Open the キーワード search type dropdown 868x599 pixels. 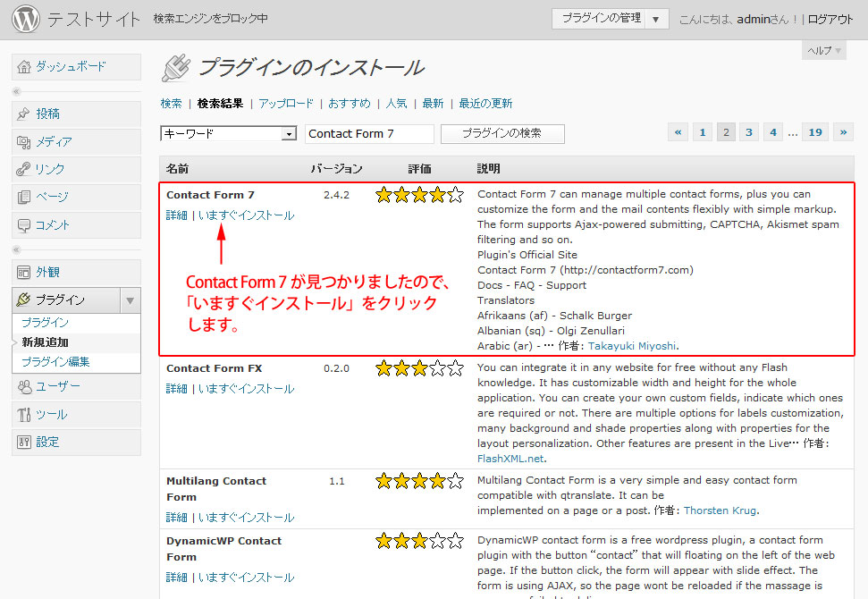pos(229,133)
